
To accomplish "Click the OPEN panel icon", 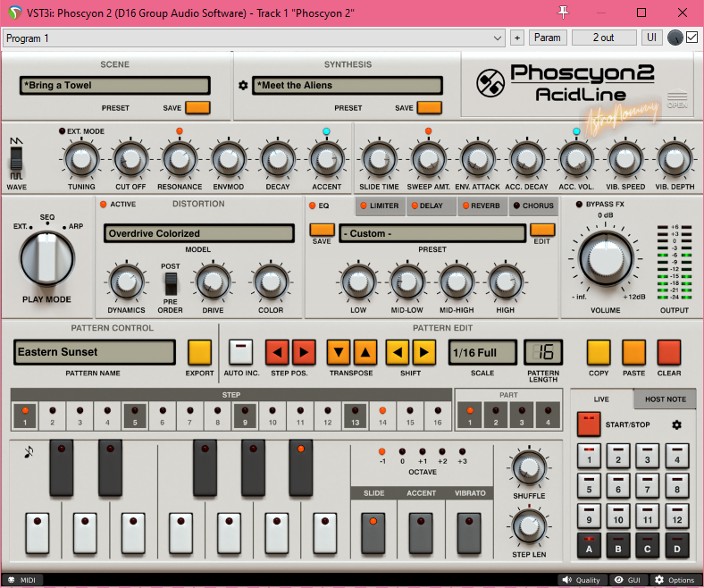I will (677, 99).
